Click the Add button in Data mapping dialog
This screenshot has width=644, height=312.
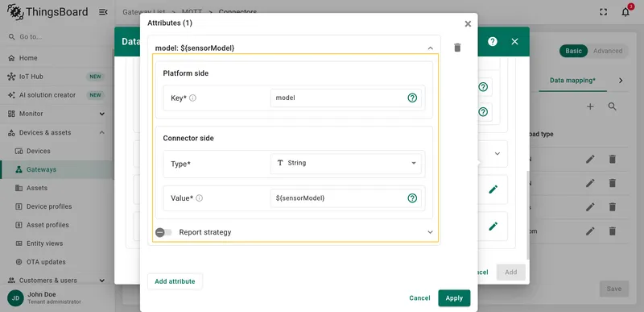511,272
